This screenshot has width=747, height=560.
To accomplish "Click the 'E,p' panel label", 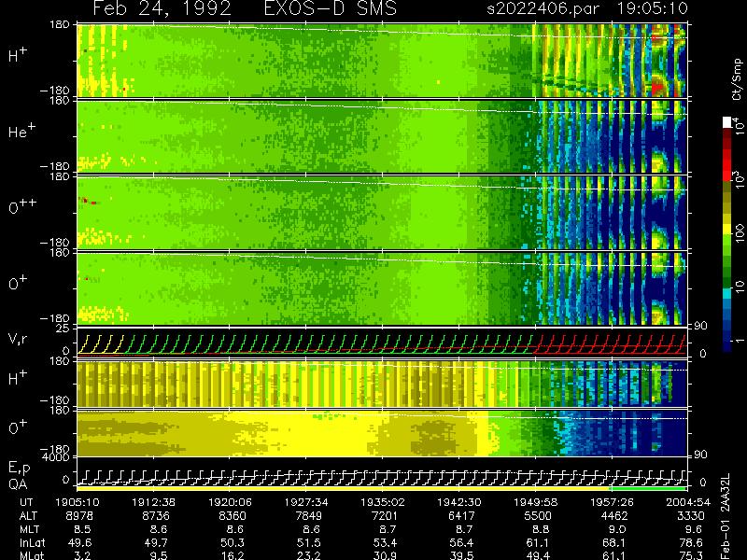I will tap(19, 469).
